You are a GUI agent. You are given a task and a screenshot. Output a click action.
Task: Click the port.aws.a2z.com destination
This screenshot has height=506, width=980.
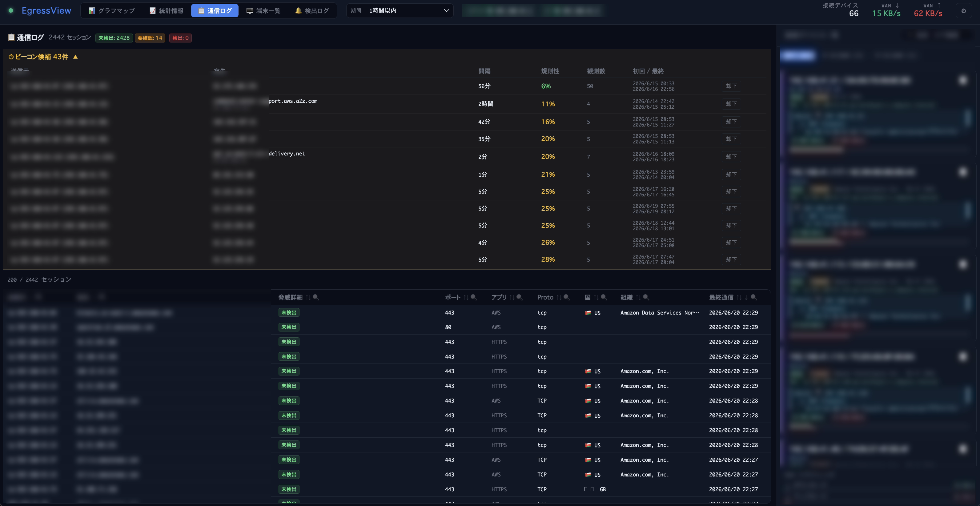tap(293, 101)
